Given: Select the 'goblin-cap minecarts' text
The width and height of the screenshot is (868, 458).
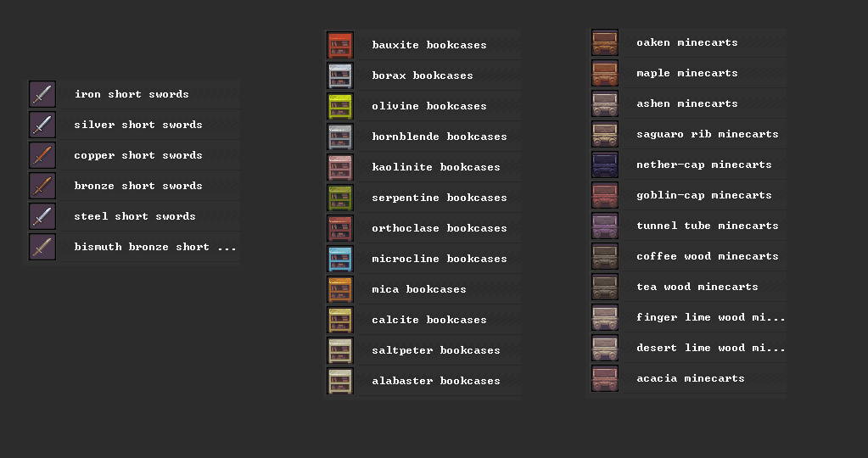Looking at the screenshot, I should pos(704,195).
